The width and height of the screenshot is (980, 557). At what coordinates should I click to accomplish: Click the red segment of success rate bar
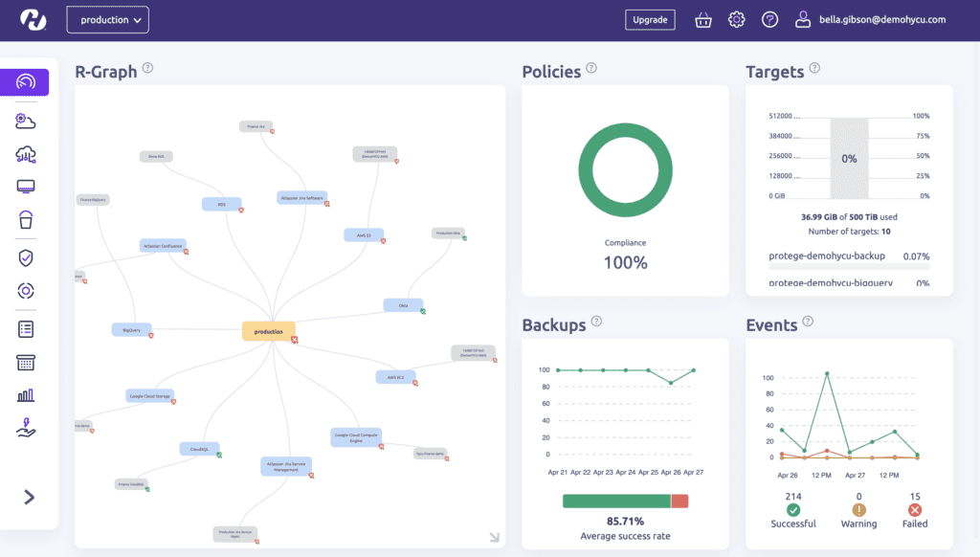[679, 501]
